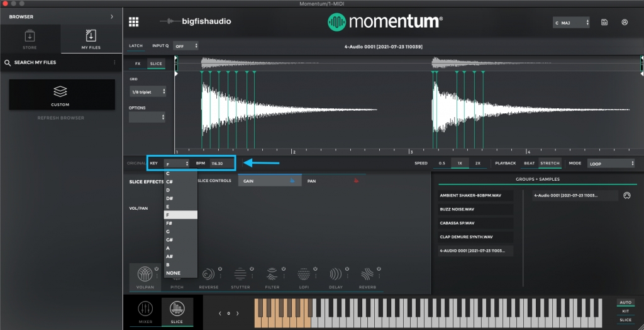
Task: Click the BPM field showing 116.30
Action: point(221,163)
